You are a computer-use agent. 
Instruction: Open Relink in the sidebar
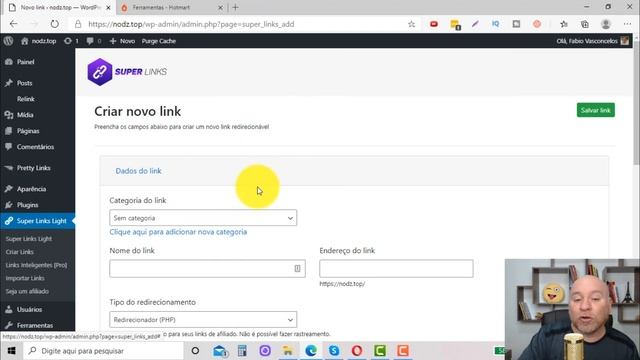[x=26, y=99]
